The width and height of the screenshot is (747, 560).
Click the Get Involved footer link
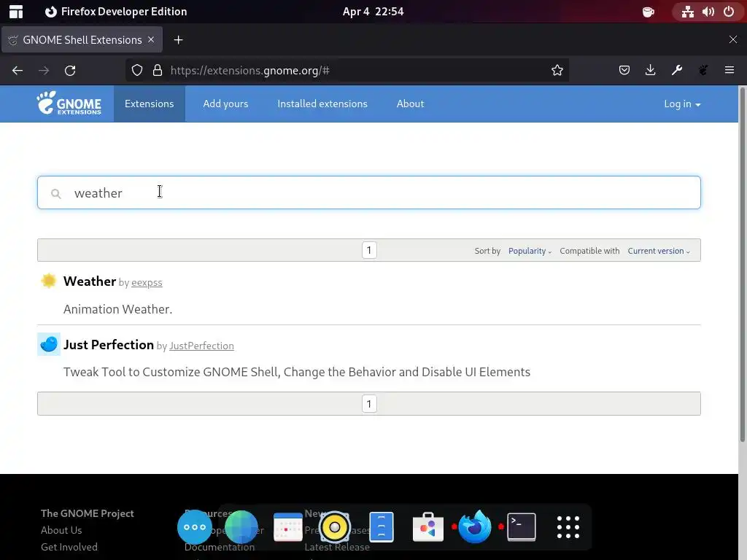click(x=69, y=547)
